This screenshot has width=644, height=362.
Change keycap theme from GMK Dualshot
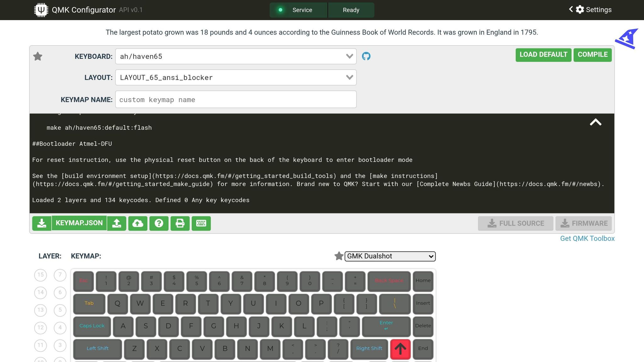coord(390,256)
